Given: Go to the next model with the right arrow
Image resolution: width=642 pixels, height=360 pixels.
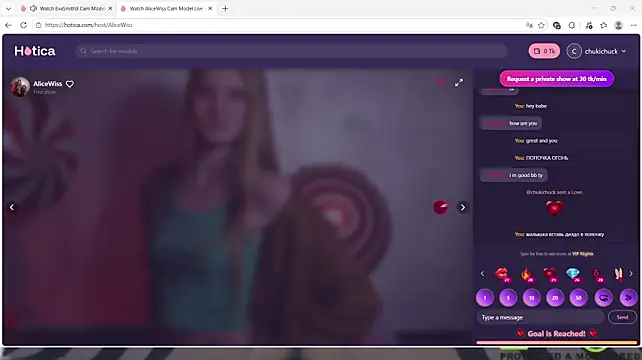Looking at the screenshot, I should point(463,207).
